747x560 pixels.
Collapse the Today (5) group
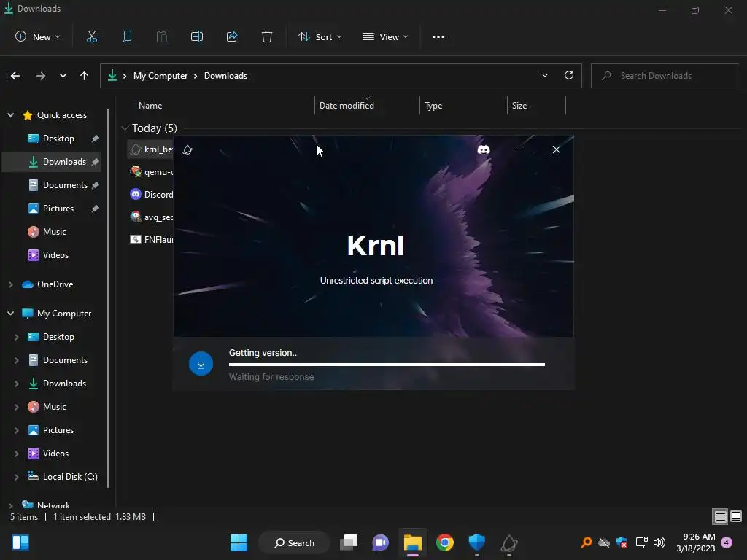125,128
